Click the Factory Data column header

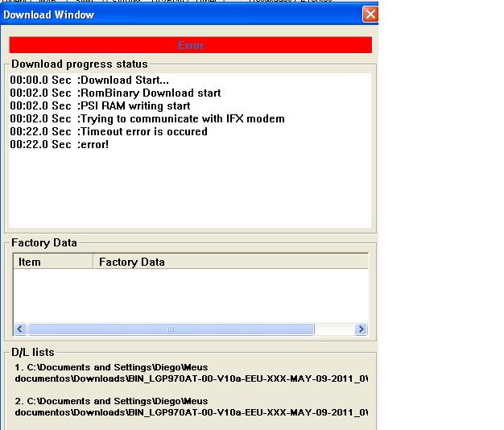point(231,262)
